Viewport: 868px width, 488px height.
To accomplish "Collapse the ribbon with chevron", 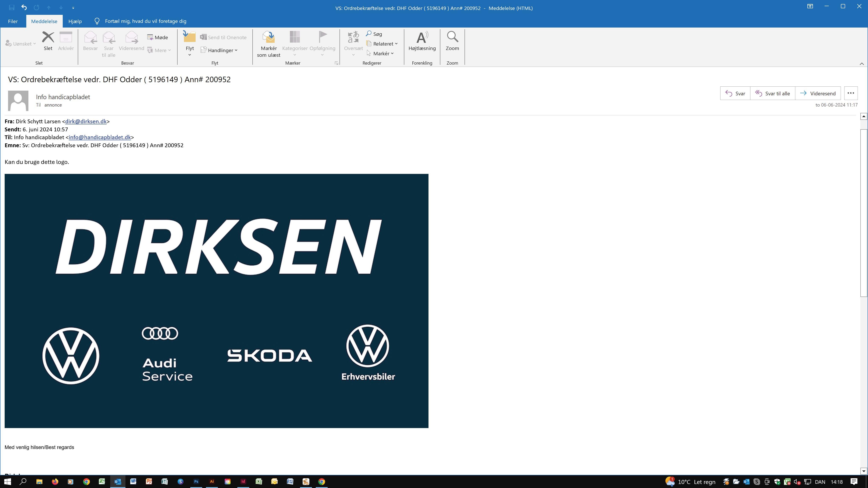I will 862,64.
